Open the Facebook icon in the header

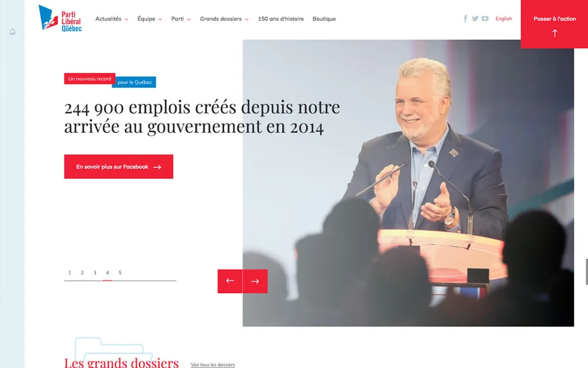point(465,18)
